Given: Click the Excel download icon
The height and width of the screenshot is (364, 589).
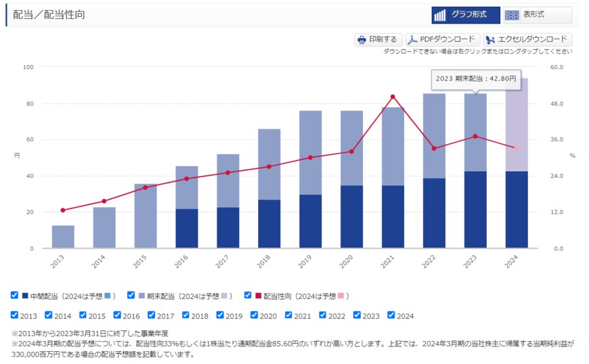Looking at the screenshot, I should (x=490, y=40).
